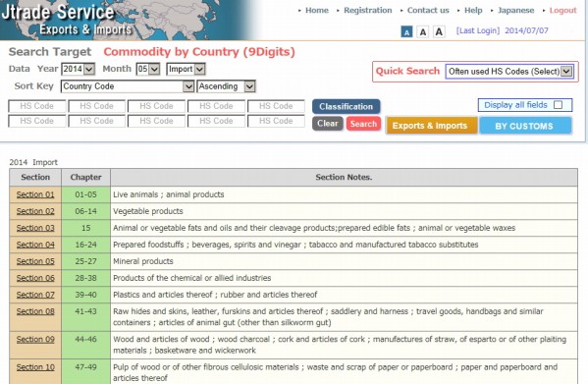
Task: Click the Exports & Imports button
Action: [x=432, y=126]
